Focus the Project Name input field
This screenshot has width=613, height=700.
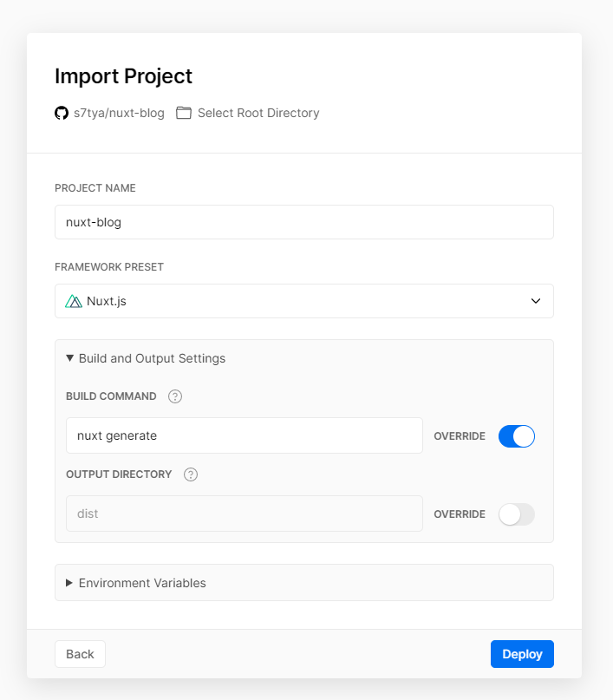[x=303, y=222]
